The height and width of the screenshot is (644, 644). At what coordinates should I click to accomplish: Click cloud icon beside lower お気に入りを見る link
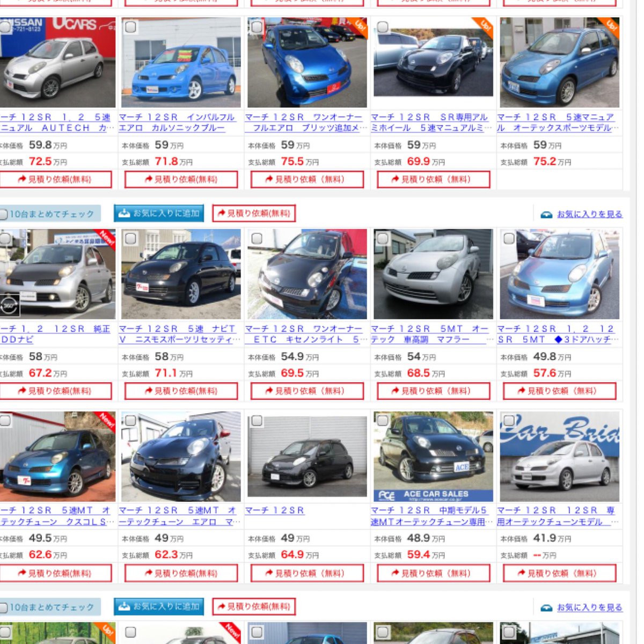point(546,608)
